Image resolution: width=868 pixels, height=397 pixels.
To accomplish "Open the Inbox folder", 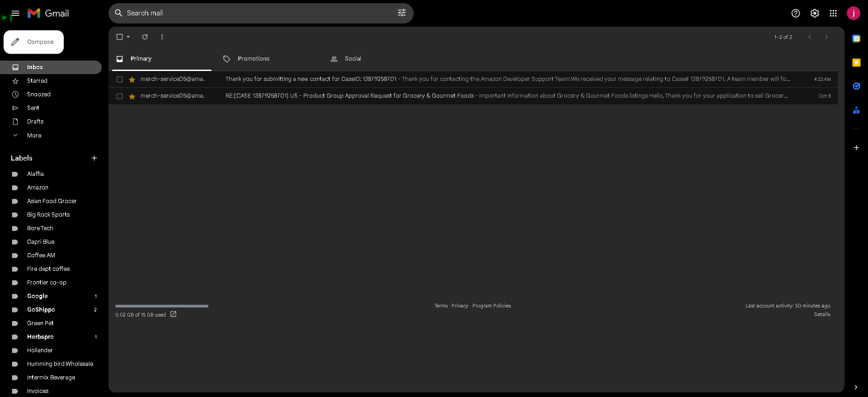I will coord(51,67).
